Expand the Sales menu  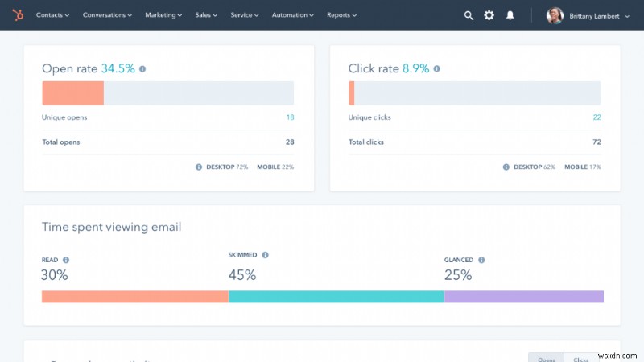click(x=206, y=15)
